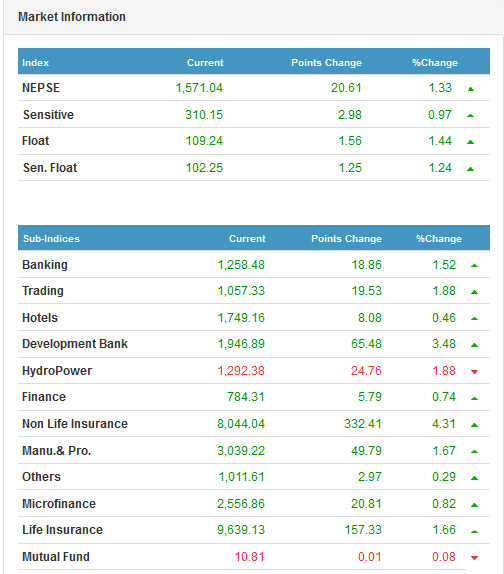Click Microfinance current value 2,556.86
The height and width of the screenshot is (574, 504).
click(x=241, y=504)
